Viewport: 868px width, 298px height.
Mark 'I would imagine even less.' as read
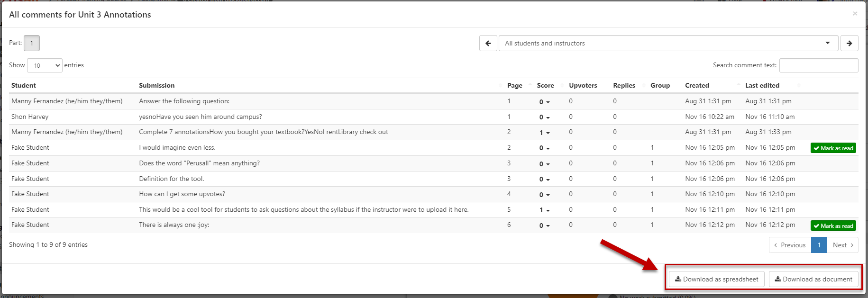pyautogui.click(x=833, y=148)
